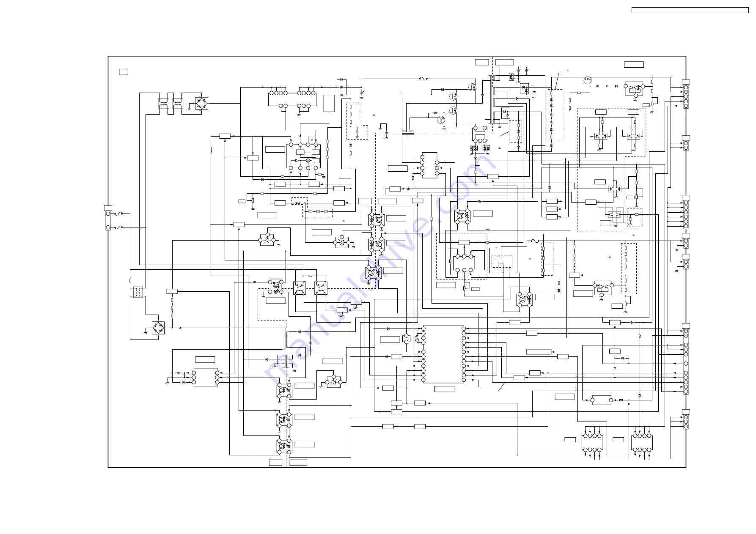Select the second relay of the relay pair
Viewport: 756px width, 534px height.
(x=321, y=288)
